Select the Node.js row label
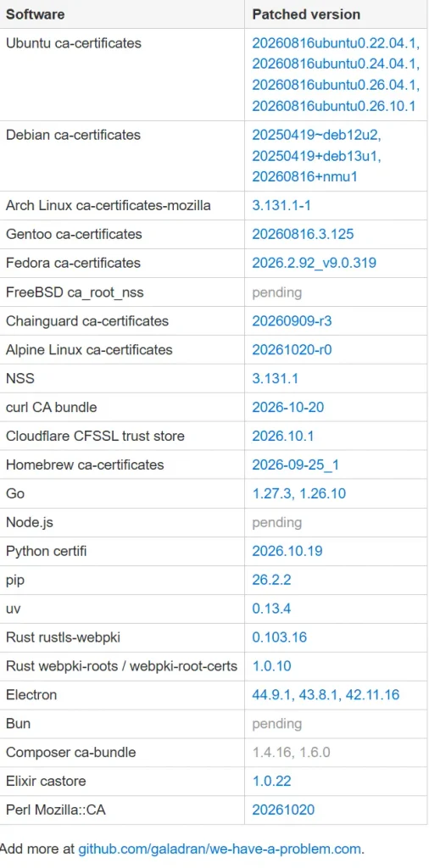The image size is (429, 868). [30, 522]
